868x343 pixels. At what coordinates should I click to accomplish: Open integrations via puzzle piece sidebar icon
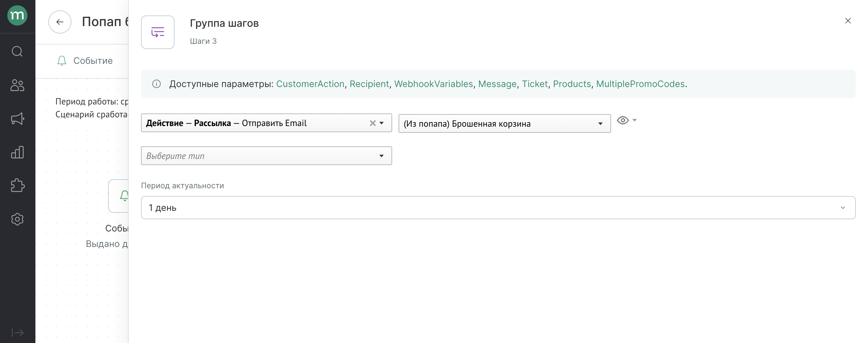[x=17, y=185]
